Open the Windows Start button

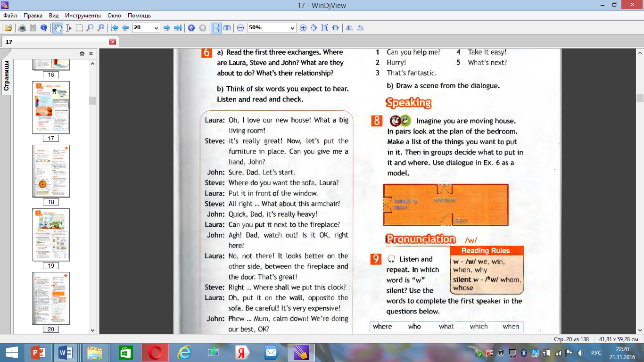point(11,353)
